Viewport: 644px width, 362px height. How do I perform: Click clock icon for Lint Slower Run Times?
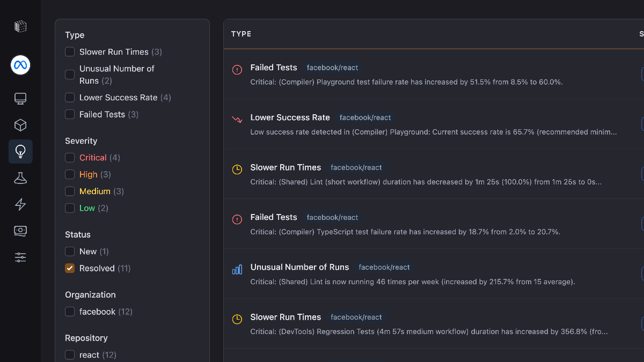tap(237, 169)
